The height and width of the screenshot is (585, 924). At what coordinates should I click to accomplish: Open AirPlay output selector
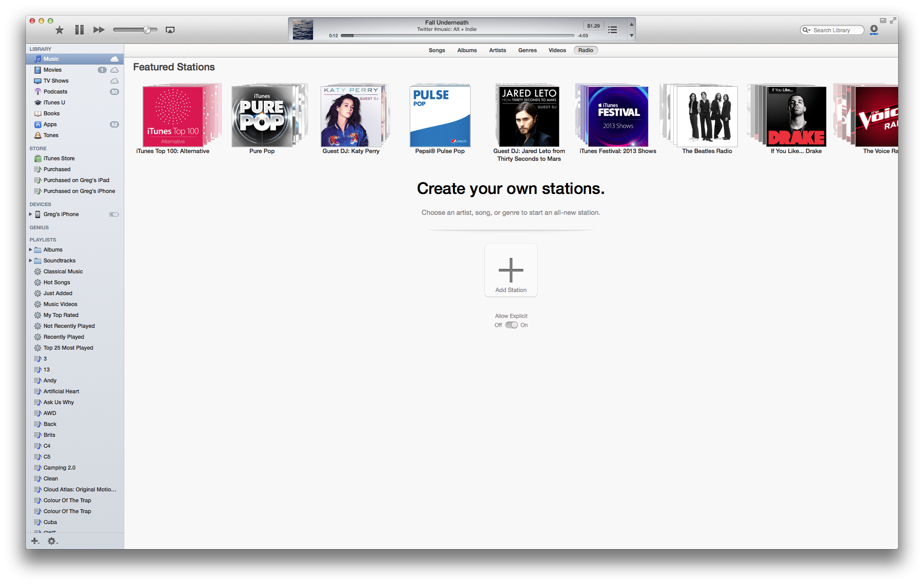pos(170,30)
